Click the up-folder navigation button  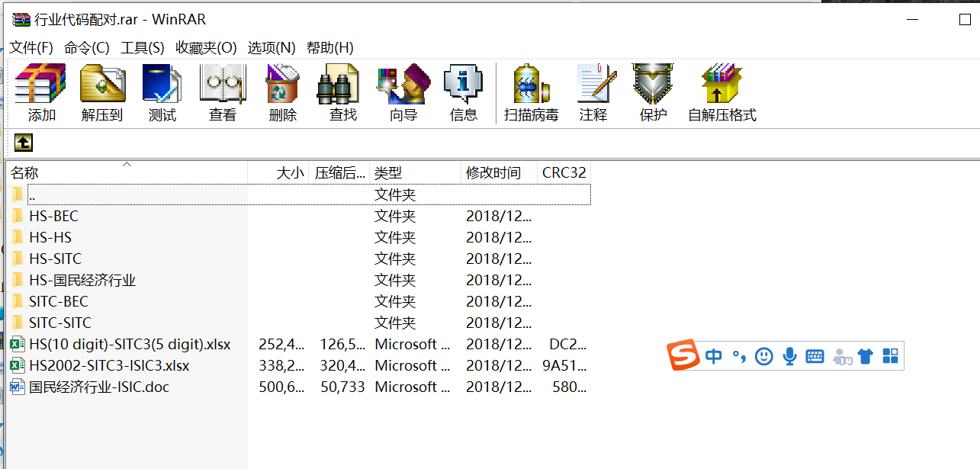[22, 142]
